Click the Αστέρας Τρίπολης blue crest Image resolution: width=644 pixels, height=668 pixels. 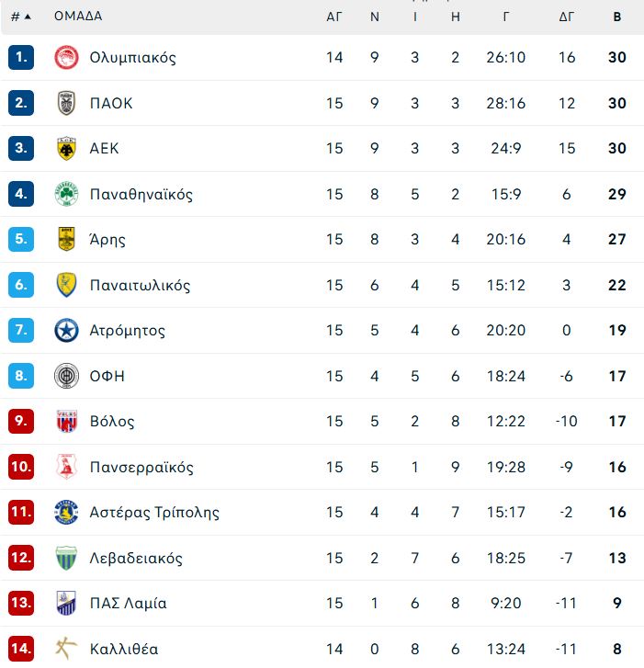click(x=66, y=512)
